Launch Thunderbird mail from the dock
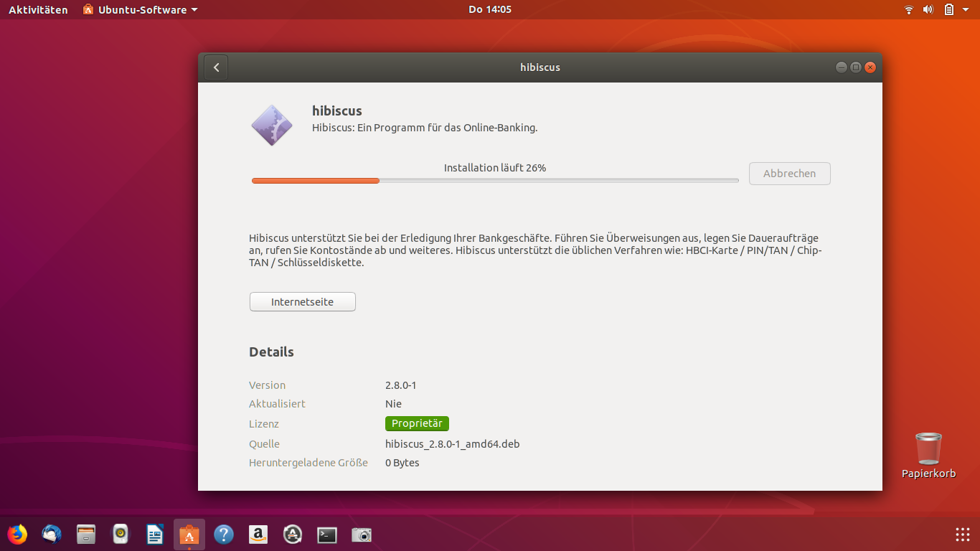 coord(52,534)
